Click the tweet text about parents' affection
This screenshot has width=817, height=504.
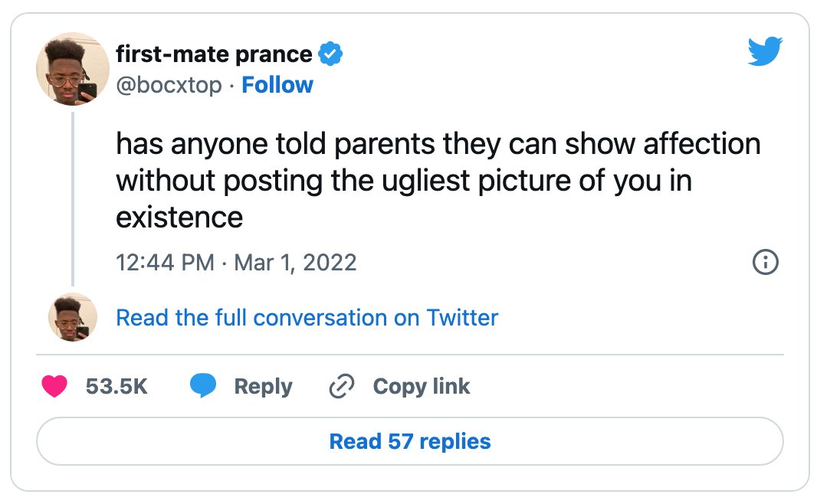pos(438,180)
